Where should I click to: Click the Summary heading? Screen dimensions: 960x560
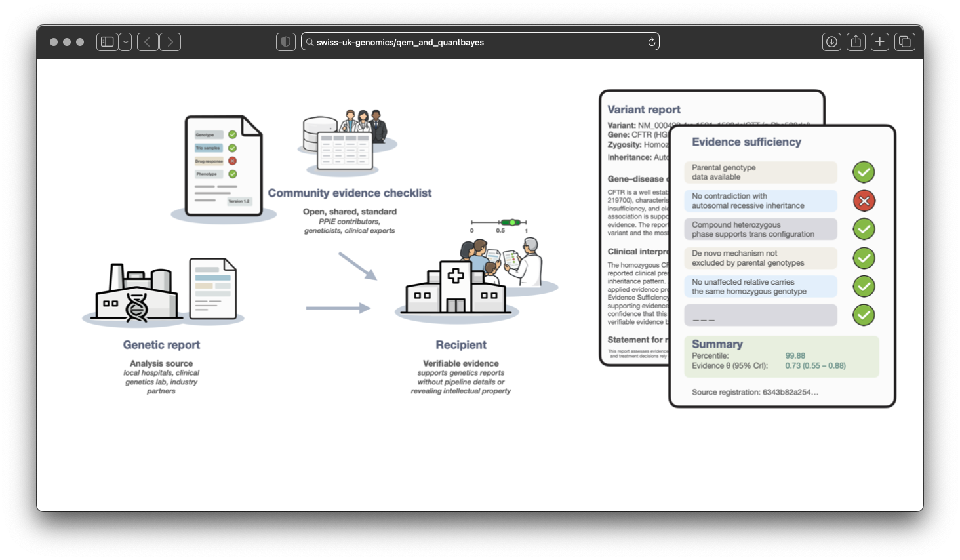pos(717,344)
